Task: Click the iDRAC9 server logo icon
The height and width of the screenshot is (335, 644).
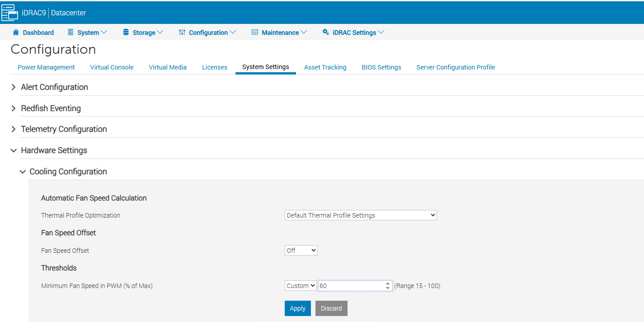Action: tap(9, 13)
